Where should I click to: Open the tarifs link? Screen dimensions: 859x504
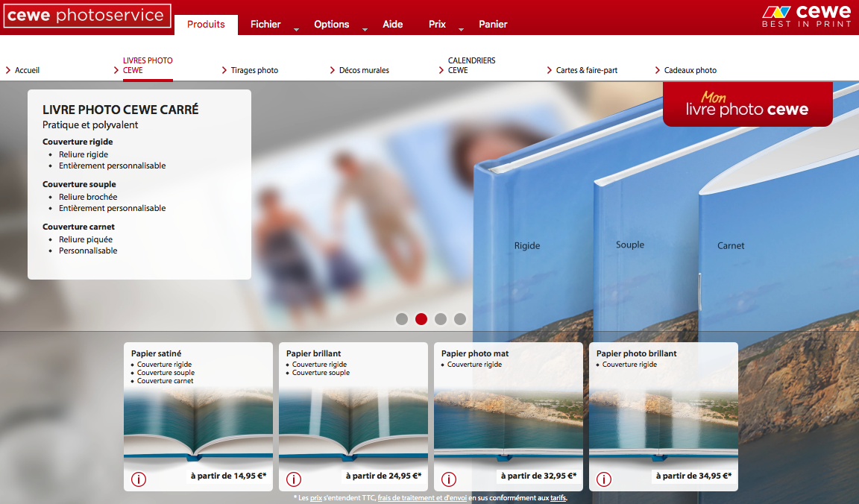point(558,498)
